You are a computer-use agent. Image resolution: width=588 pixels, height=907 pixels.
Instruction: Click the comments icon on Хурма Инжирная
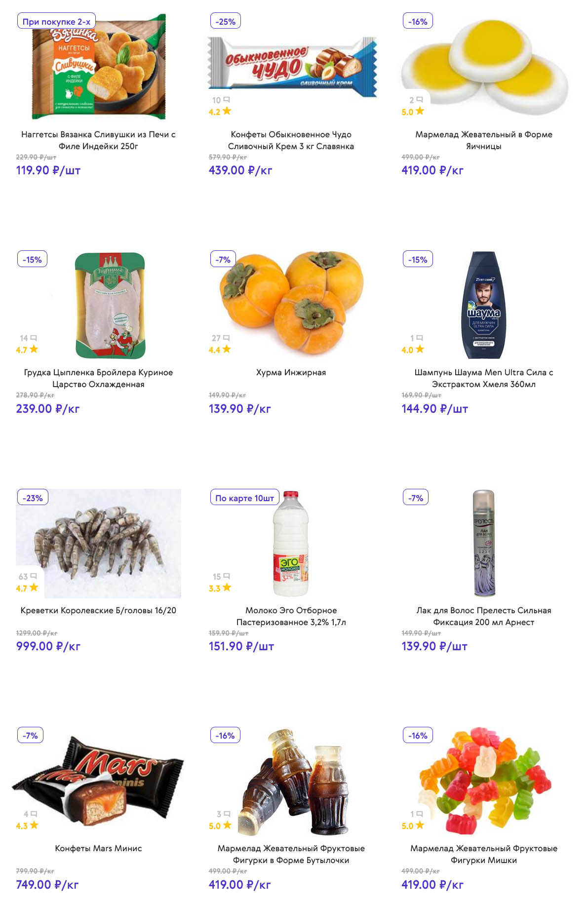pyautogui.click(x=227, y=338)
